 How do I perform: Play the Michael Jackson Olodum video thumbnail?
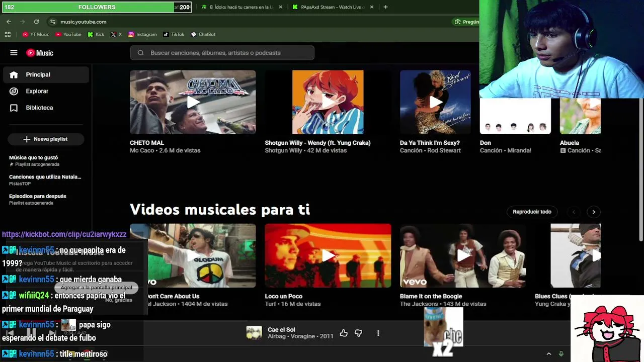click(193, 255)
